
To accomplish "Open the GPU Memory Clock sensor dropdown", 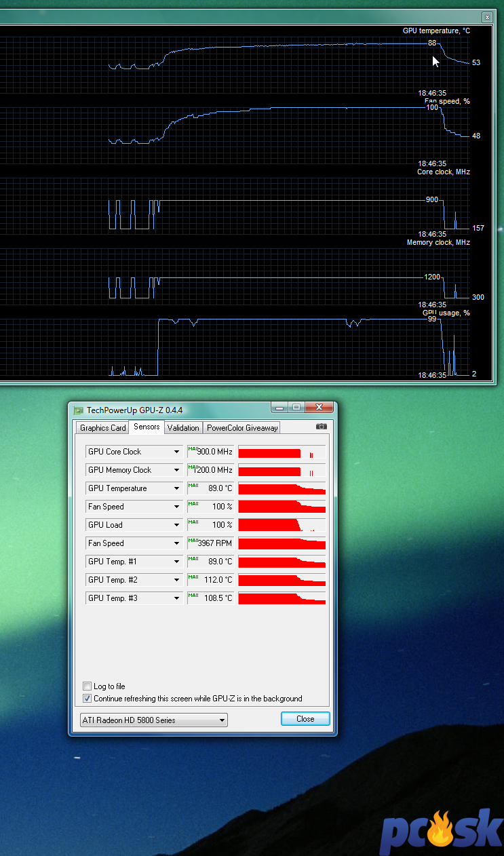I will click(x=177, y=470).
